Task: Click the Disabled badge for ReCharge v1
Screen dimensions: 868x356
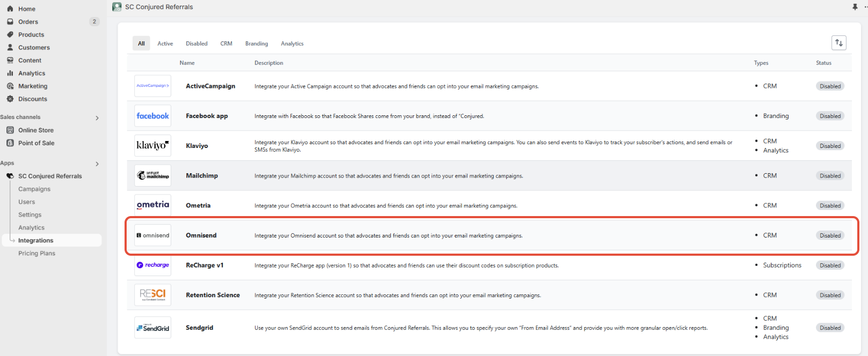Action: coord(830,265)
